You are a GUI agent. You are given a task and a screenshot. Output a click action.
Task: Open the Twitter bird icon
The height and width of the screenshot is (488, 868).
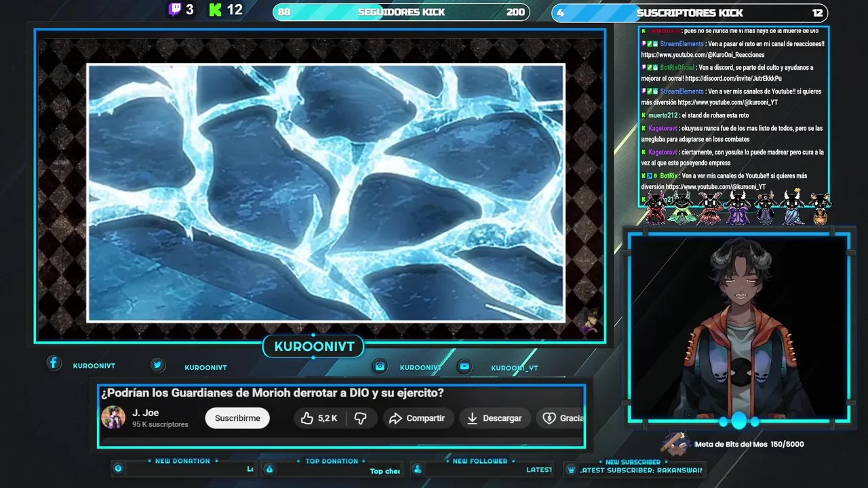pyautogui.click(x=157, y=365)
